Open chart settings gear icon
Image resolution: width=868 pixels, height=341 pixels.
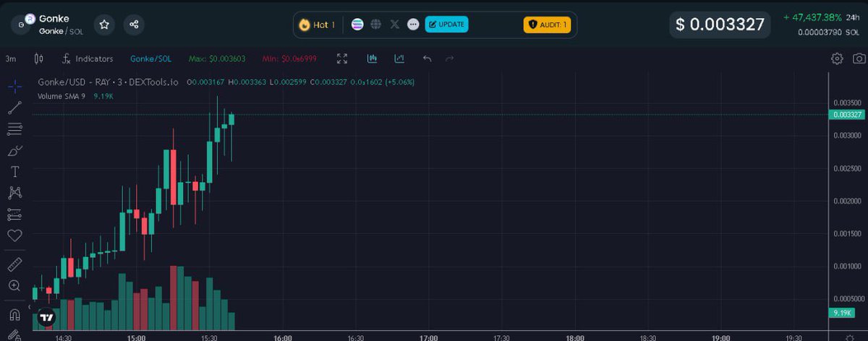[837, 59]
